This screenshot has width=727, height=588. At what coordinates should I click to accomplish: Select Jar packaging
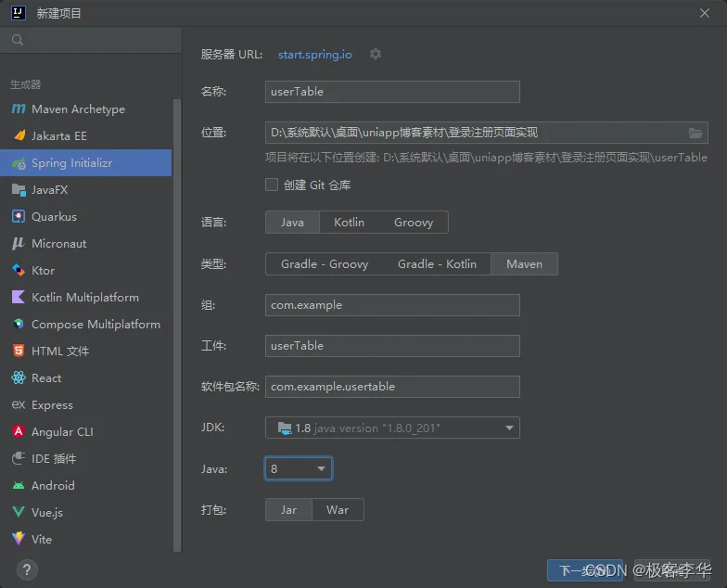[x=288, y=510]
